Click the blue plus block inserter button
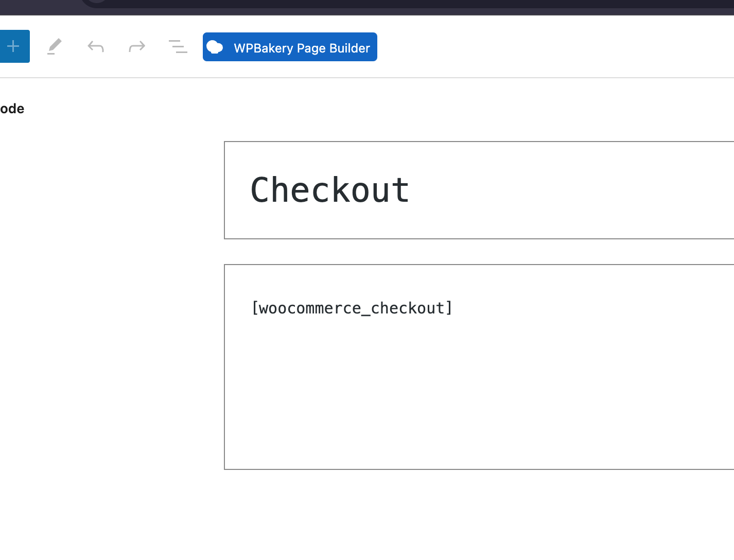The image size is (734, 560). click(x=14, y=46)
